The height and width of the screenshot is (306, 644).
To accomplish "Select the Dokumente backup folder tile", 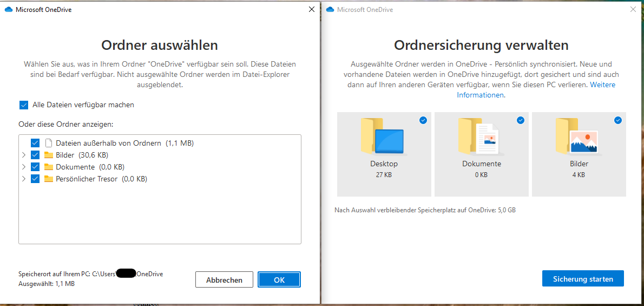I will [482, 154].
